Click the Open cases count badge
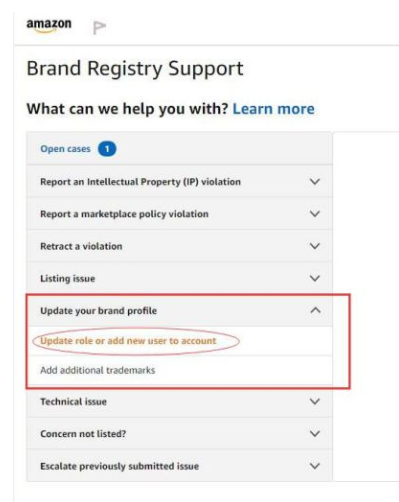Image resolution: width=399 pixels, height=502 pixels. point(107,149)
